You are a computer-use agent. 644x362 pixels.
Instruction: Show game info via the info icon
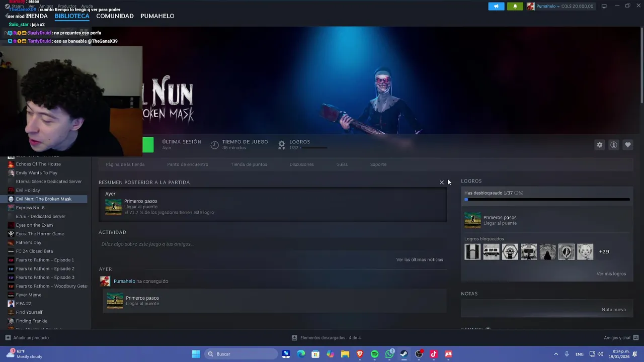pyautogui.click(x=613, y=145)
